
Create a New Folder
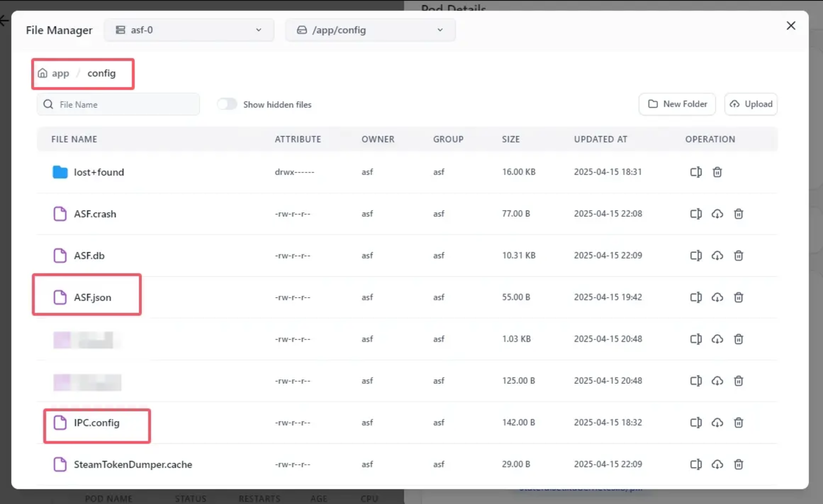tap(677, 104)
